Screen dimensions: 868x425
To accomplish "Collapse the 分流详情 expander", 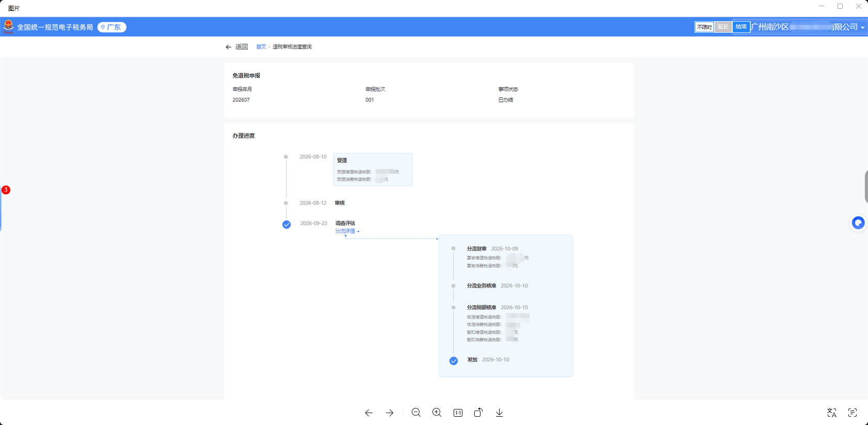I will (x=347, y=231).
